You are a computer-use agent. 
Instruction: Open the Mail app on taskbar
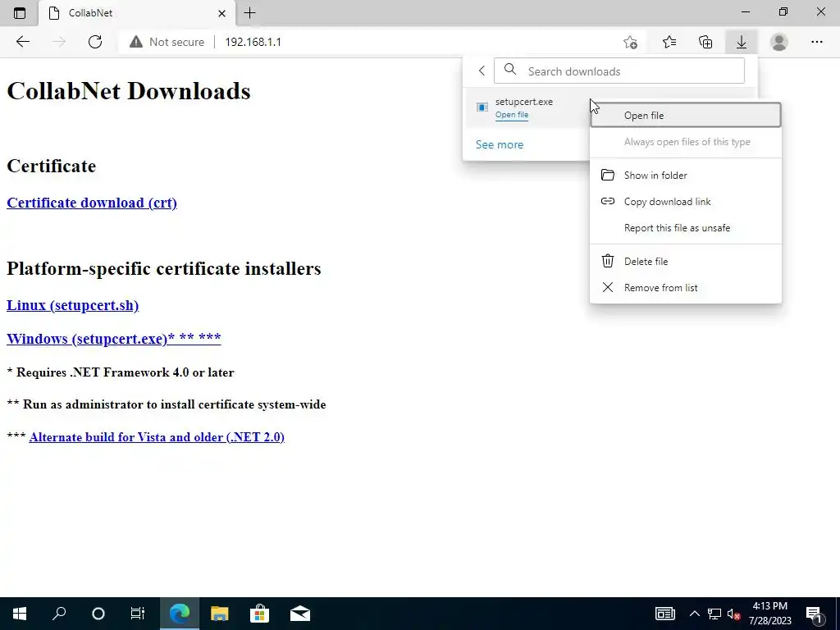click(300, 614)
